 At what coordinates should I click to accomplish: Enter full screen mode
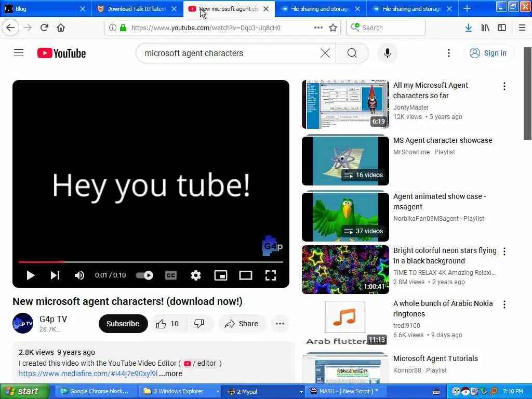(270, 275)
